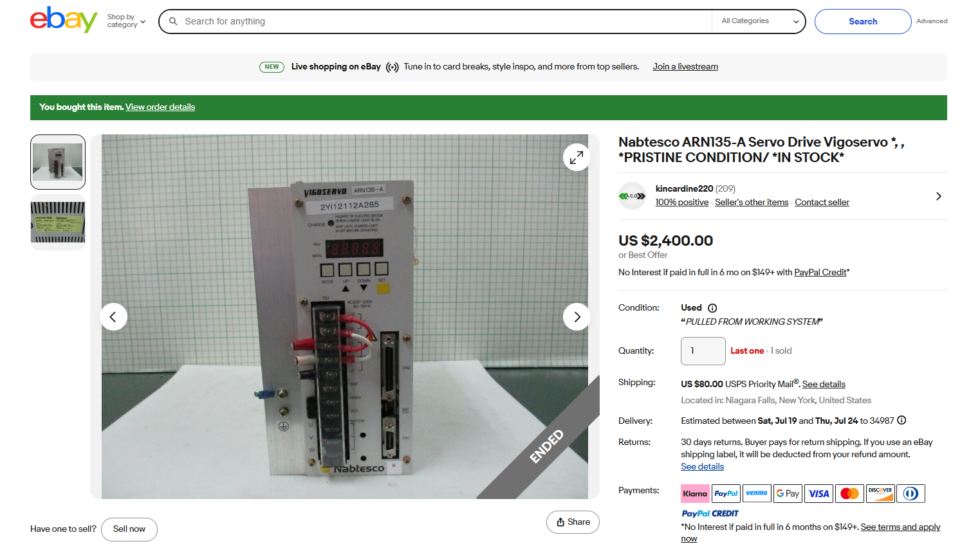This screenshot has width=980, height=546.
Task: Click the Condition info icon
Action: 712,308
